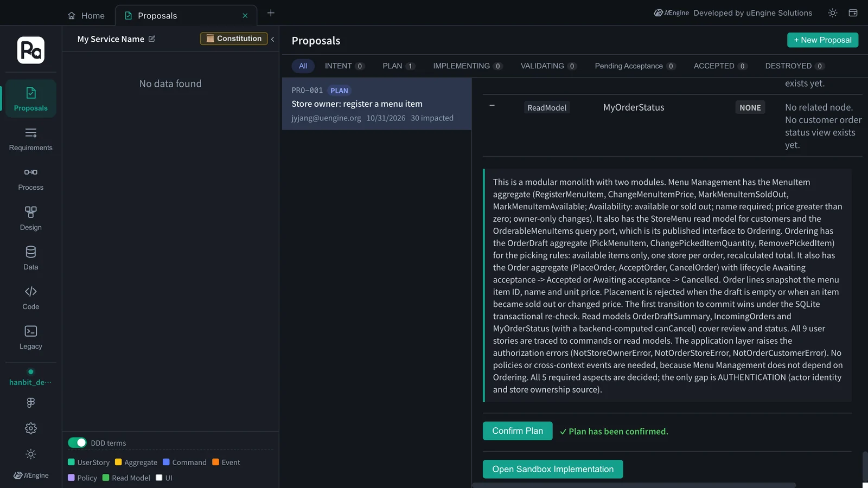
Task: Collapse the left panel with chevron
Action: (272, 39)
